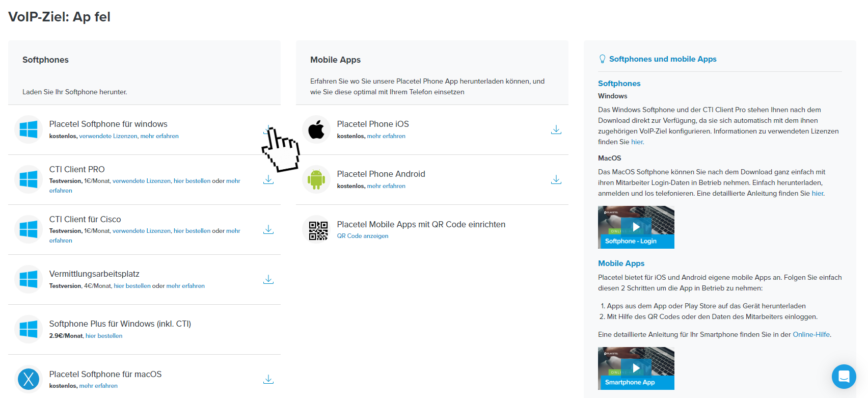Viewport: 868px width, 398px height.
Task: Click 'CTI Client PRO' title
Action: pos(77,169)
